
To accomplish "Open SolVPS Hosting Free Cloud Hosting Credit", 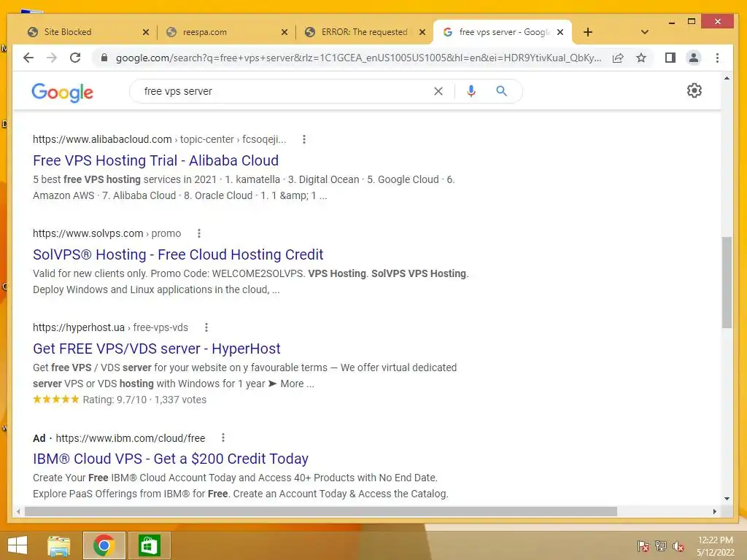I will (x=178, y=254).
